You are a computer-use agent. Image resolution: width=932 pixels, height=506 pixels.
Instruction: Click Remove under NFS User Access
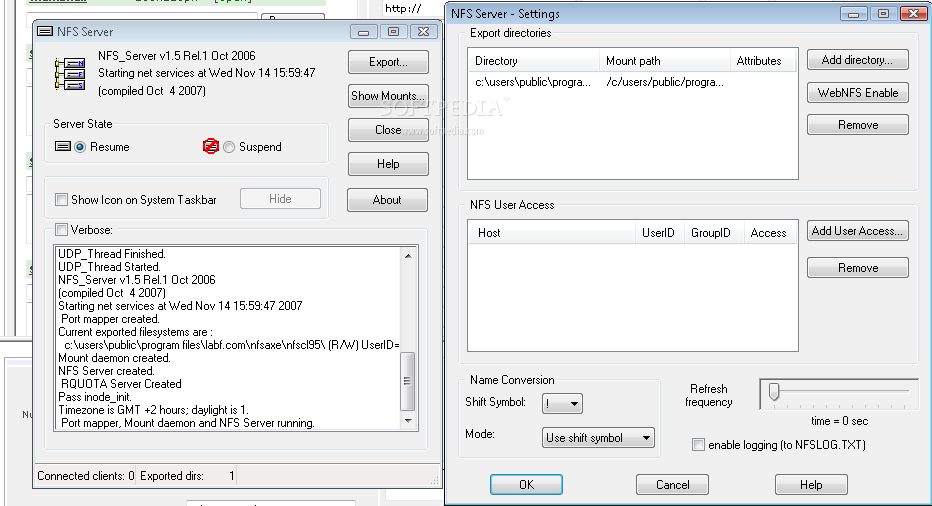click(x=858, y=268)
